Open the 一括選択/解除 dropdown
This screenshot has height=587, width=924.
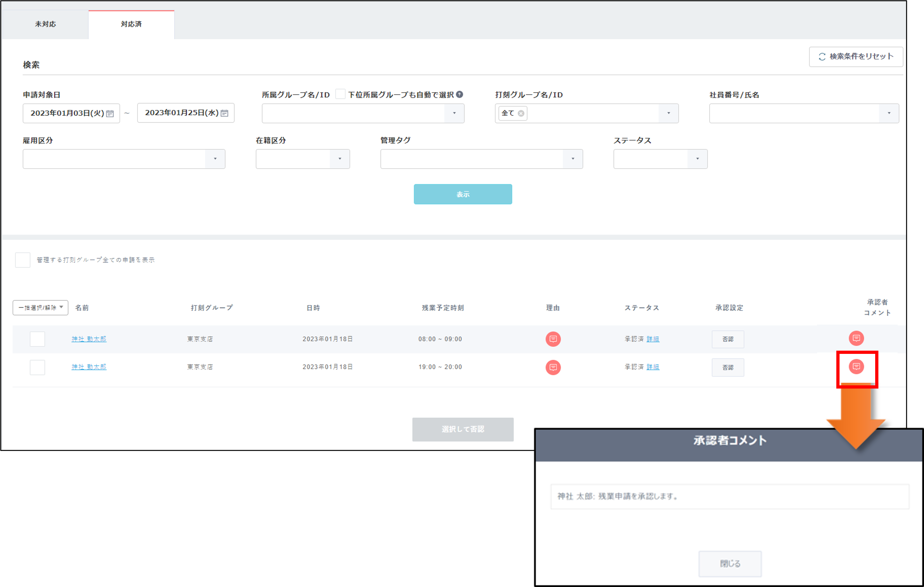tap(40, 308)
